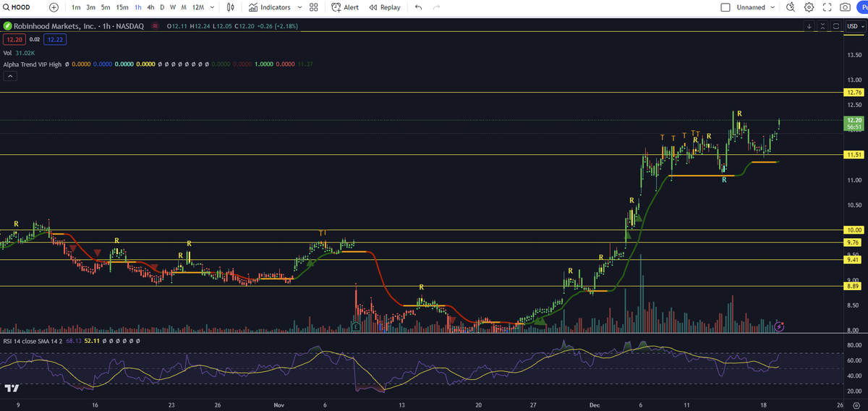The height and width of the screenshot is (411, 868).
Task: Select the active 1h interval
Action: coord(138,7)
